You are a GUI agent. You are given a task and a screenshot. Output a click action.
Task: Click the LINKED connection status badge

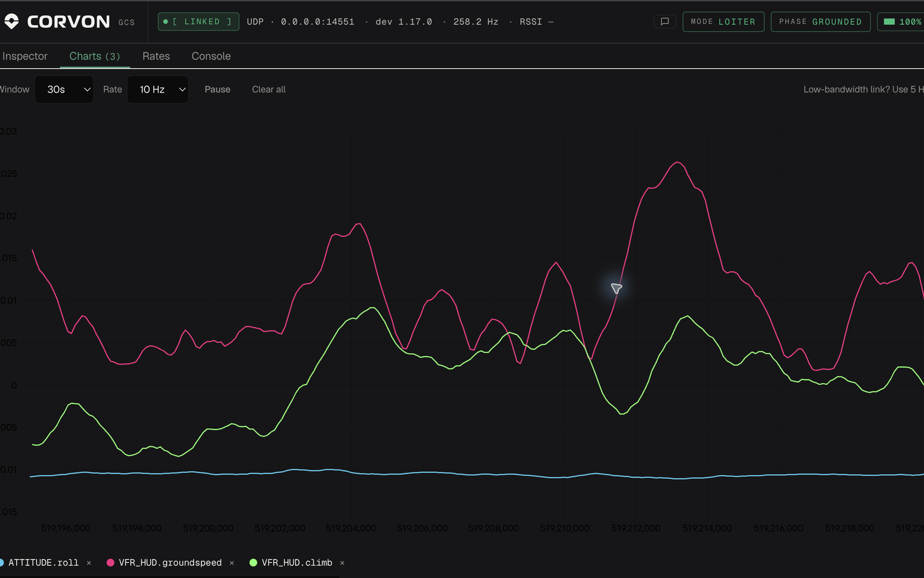click(199, 21)
